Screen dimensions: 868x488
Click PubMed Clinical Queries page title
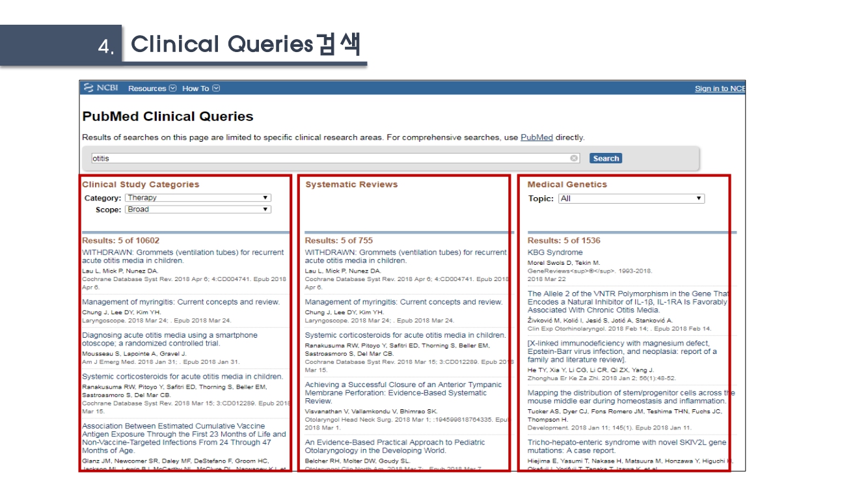pyautogui.click(x=168, y=117)
